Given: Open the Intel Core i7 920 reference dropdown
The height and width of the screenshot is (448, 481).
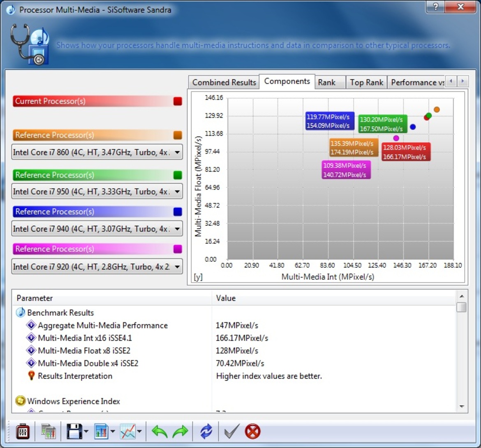Looking at the screenshot, I should click(97, 267).
